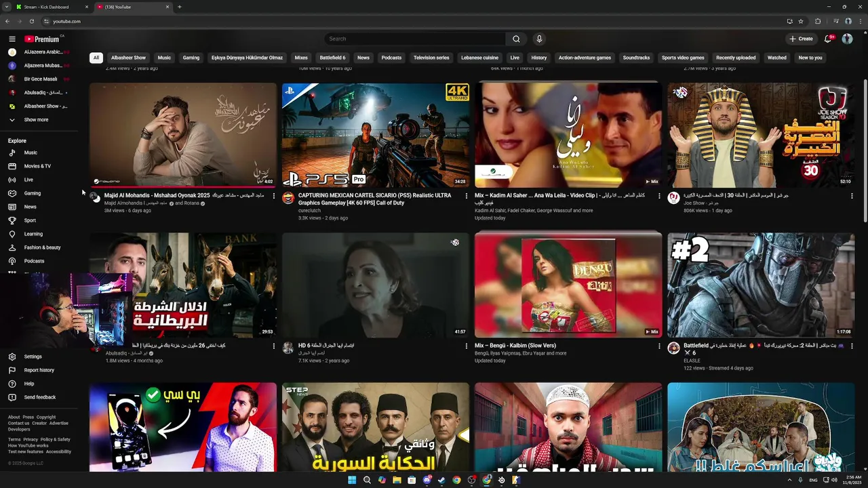
Task: Open Music in Explore sidebar
Action: 31,152
